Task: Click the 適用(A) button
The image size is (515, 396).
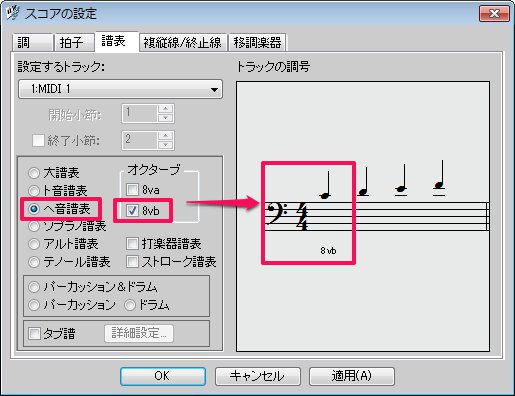Action: pos(352,376)
